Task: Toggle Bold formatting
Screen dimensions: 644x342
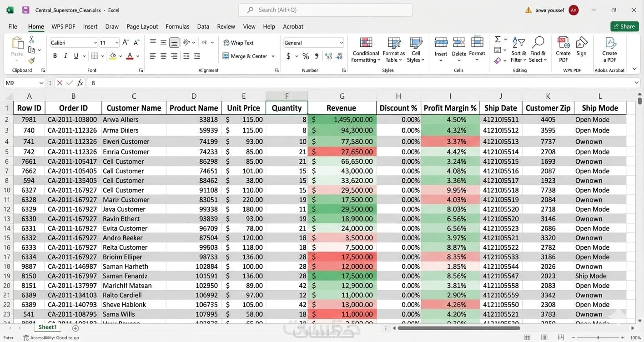Action: [x=55, y=56]
